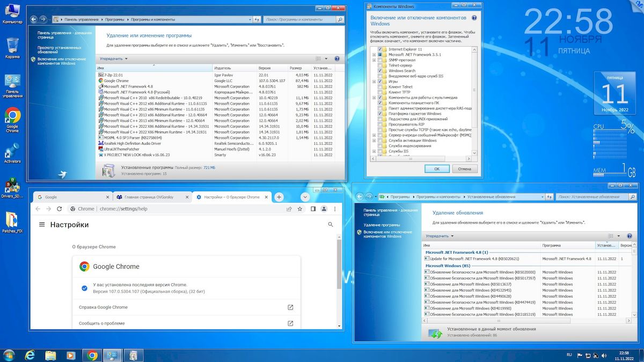
Task: Click the Windows Start orb
Action: (x=9, y=354)
